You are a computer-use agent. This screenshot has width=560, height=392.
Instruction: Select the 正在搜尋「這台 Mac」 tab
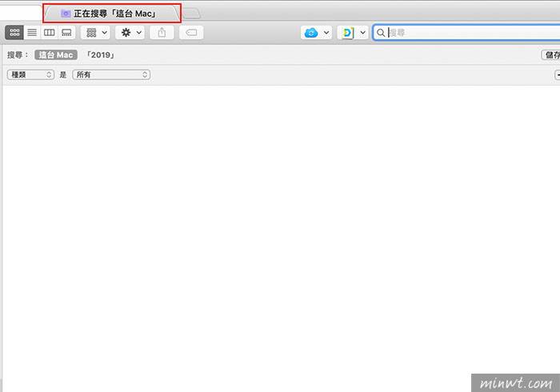[112, 14]
